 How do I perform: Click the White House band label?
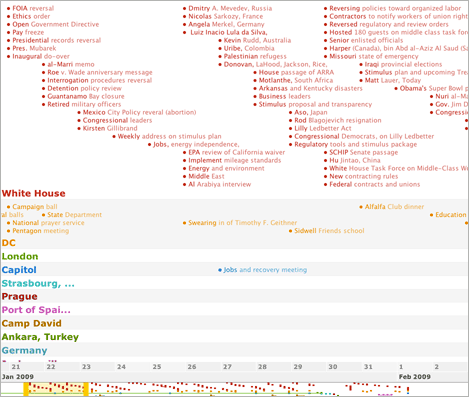tap(34, 193)
